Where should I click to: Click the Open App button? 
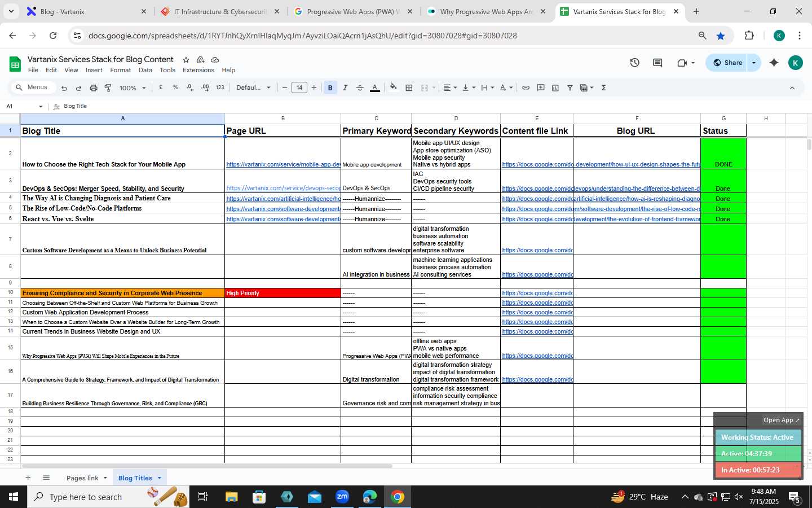(781, 420)
